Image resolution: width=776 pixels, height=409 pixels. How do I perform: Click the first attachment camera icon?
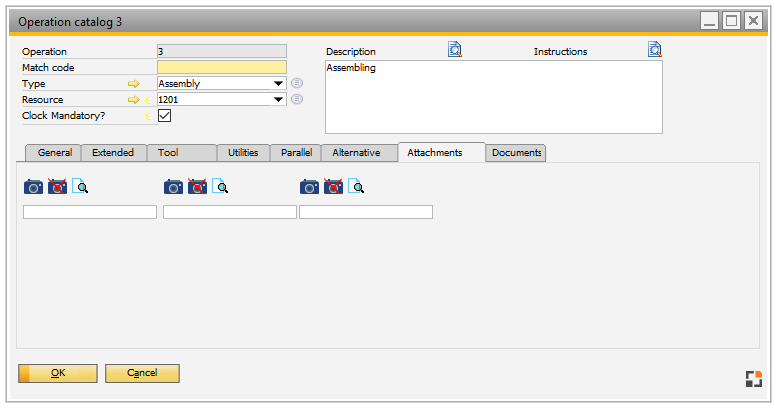coord(33,187)
